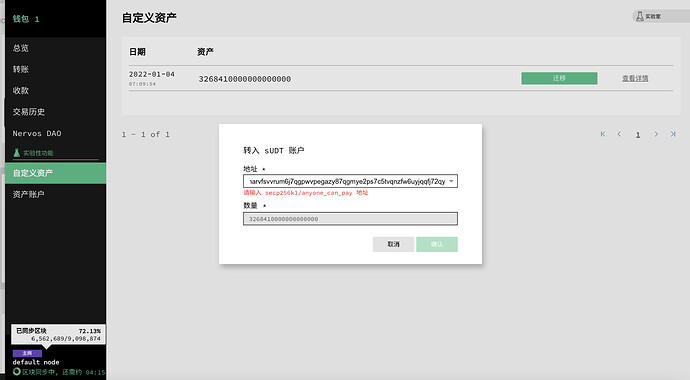
Task: Open the 查看详情 details link
Action: coord(635,78)
